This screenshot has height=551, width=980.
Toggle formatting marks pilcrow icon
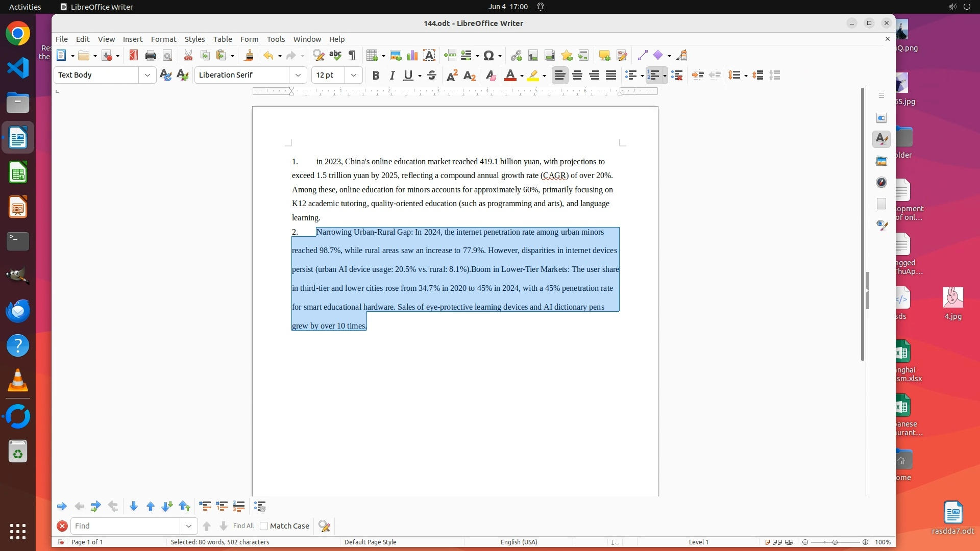(x=352, y=55)
